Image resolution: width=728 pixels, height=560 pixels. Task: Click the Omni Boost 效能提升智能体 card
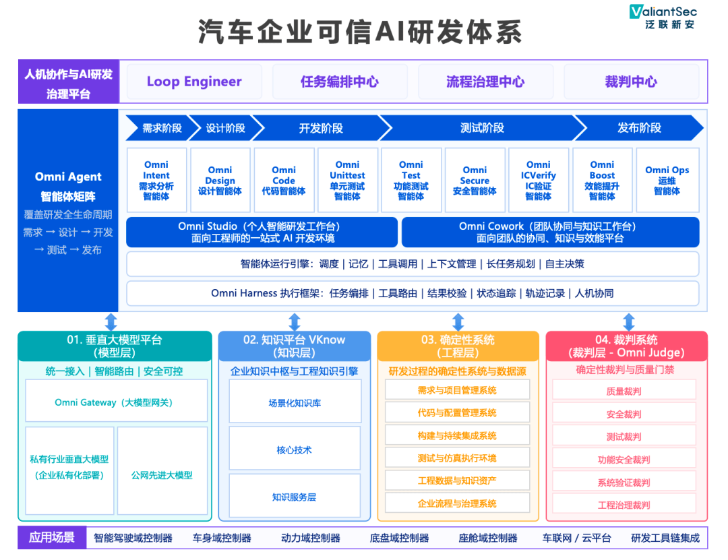[602, 180]
